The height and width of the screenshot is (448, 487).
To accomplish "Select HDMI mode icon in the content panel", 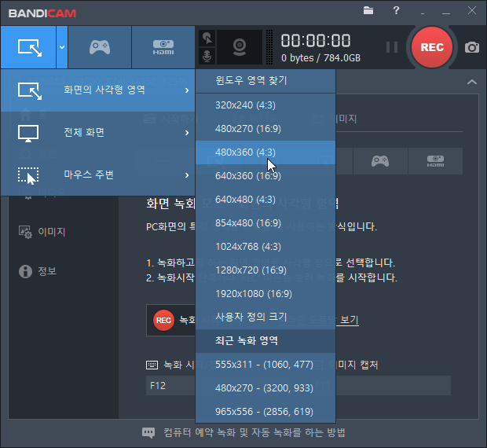I will [435, 161].
